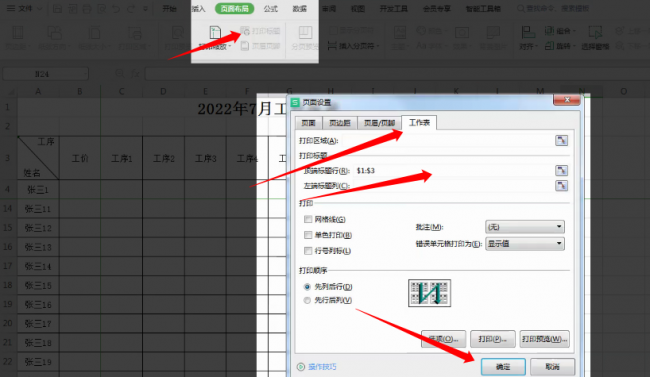This screenshot has height=377, width=650.
Task: Select column O header
Action: click(x=623, y=91)
